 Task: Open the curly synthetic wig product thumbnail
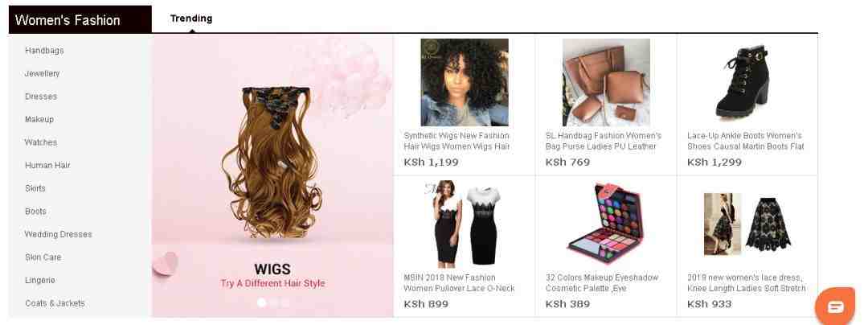465,83
